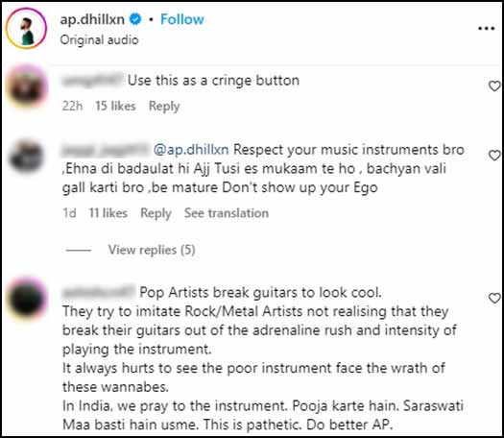Open first commenter's blurred avatar

click(27, 86)
